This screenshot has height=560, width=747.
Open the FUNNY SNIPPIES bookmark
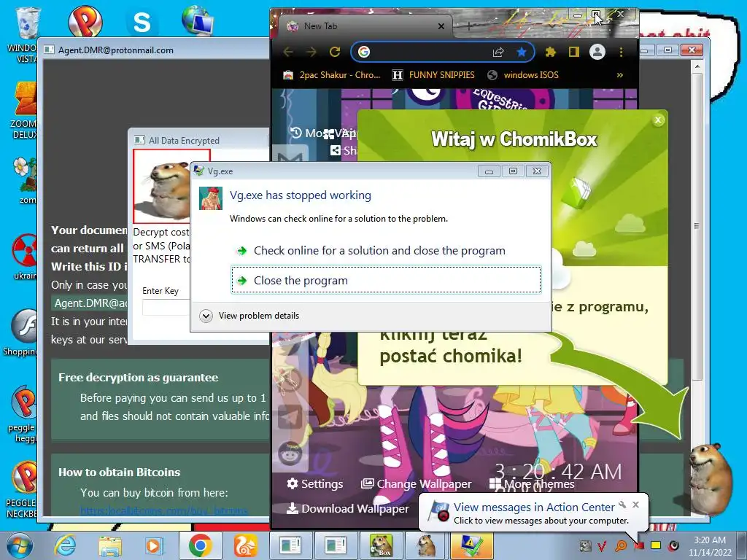[x=433, y=75]
